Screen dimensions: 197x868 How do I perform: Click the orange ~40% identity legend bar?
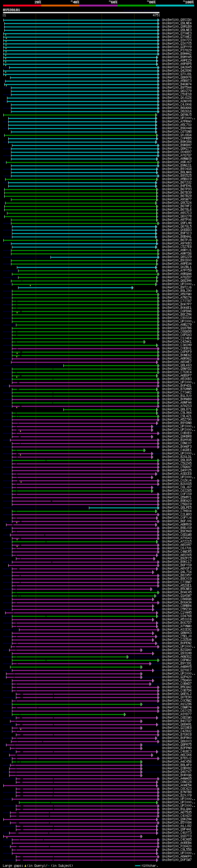(x=60, y=6)
